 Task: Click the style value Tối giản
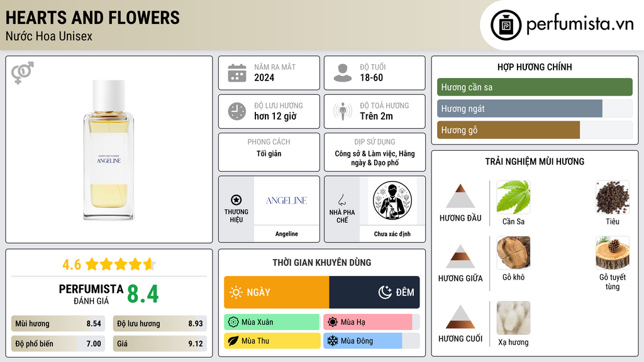click(x=269, y=153)
